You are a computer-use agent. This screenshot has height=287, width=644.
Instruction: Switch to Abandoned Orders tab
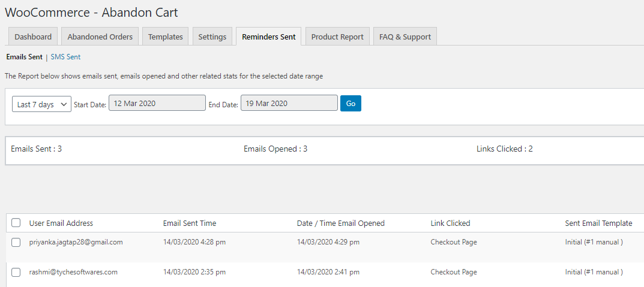tap(100, 37)
